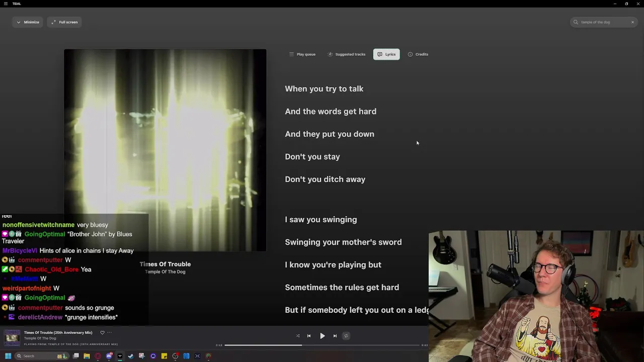Open Steam from the taskbar
The height and width of the screenshot is (362, 644).
click(x=131, y=356)
